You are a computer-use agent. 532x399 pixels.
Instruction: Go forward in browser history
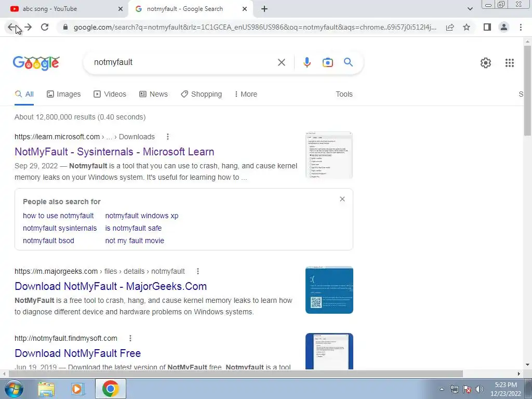(x=28, y=27)
